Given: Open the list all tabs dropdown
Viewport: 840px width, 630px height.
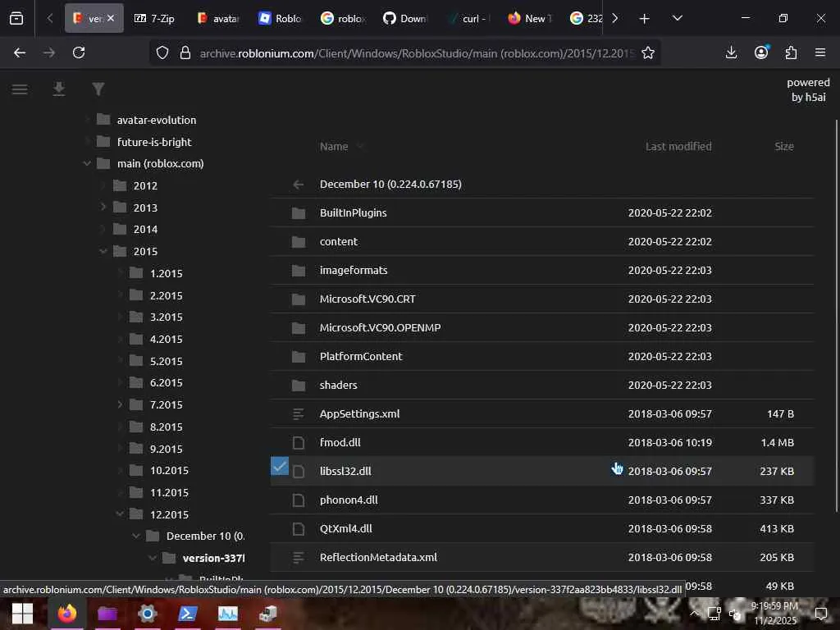Looking at the screenshot, I should tap(677, 18).
